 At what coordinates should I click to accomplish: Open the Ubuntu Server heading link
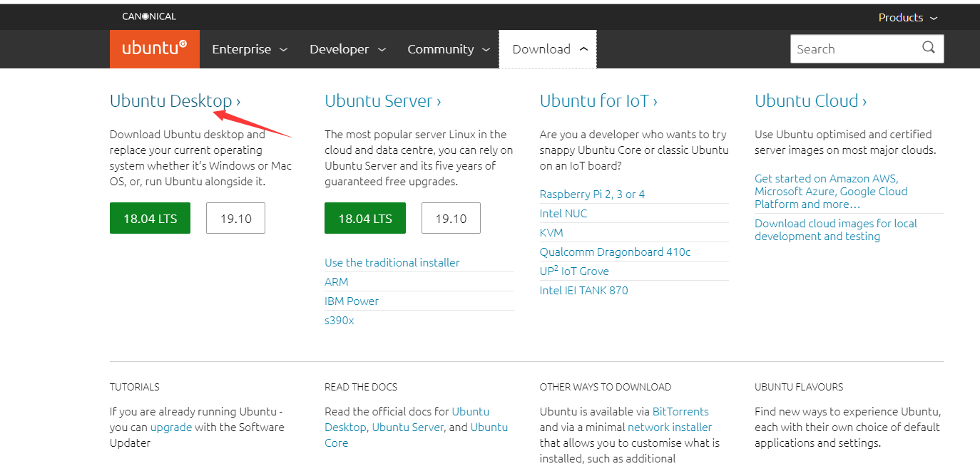pos(382,101)
